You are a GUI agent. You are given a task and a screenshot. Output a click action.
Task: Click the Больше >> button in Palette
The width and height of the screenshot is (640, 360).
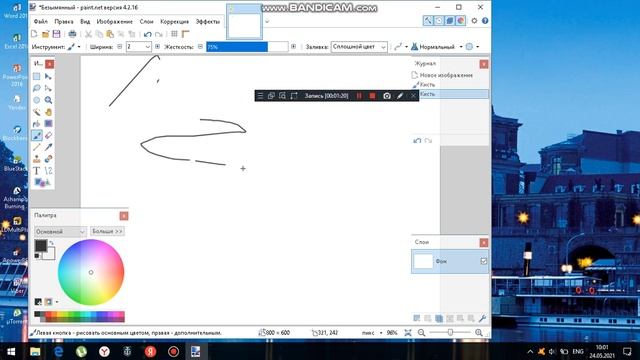click(107, 231)
